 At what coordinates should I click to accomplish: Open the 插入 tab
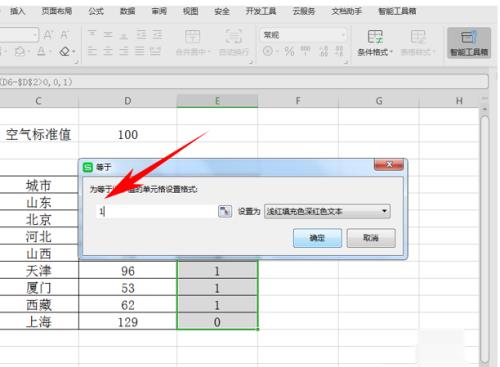click(x=17, y=11)
